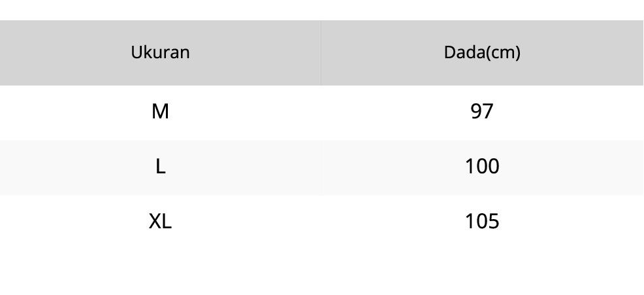This screenshot has width=644, height=295.
Task: Click the chest value 97
Action: 482,112
